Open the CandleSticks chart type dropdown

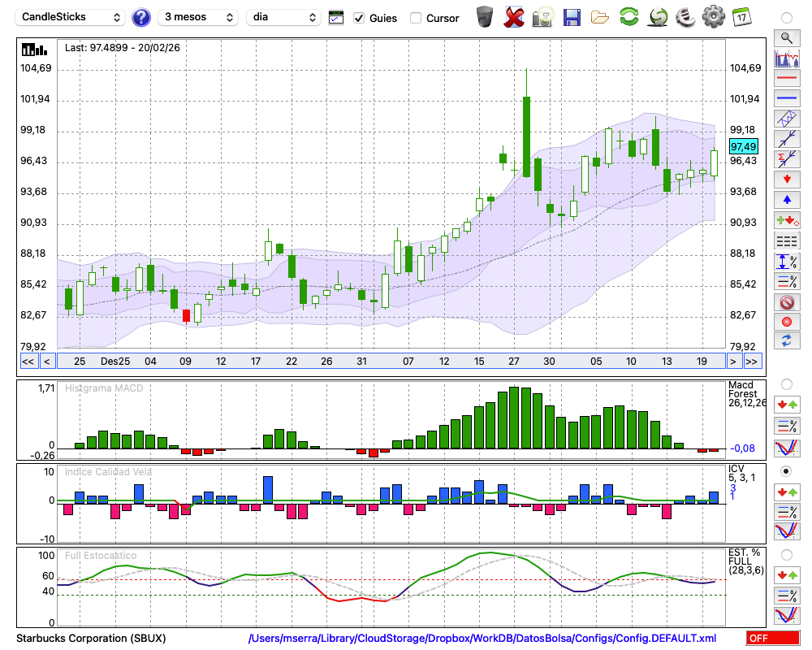[71, 17]
